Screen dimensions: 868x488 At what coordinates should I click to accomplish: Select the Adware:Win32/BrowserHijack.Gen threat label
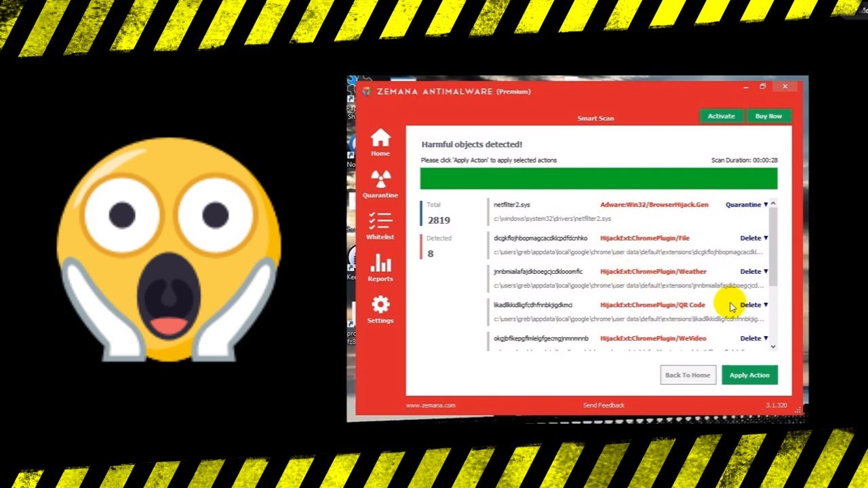pos(654,205)
